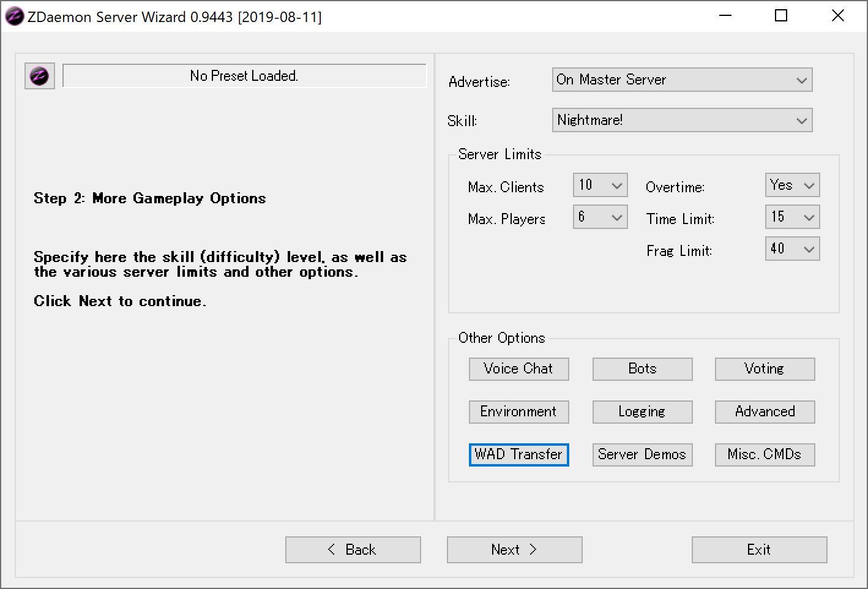The image size is (868, 589).
Task: Click the Bots button
Action: (642, 369)
